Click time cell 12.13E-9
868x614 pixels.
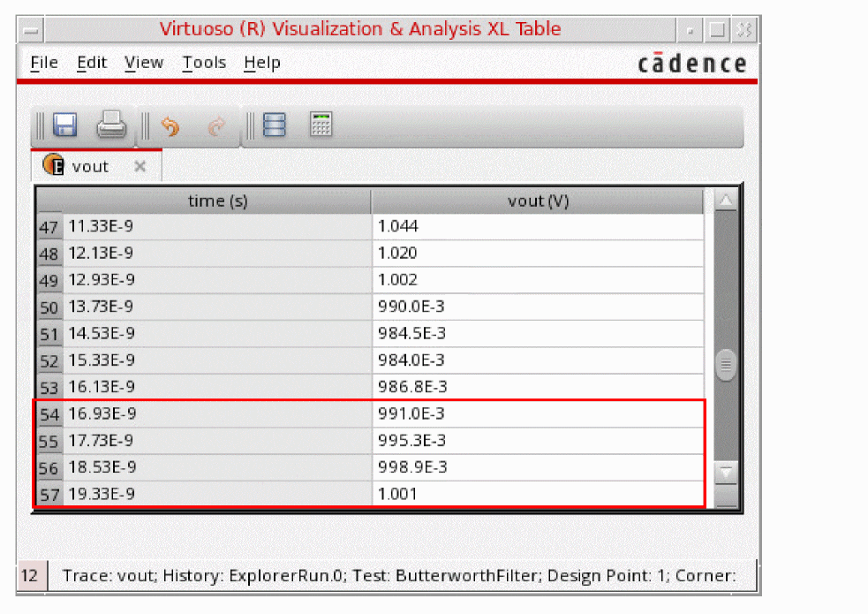[217, 253]
